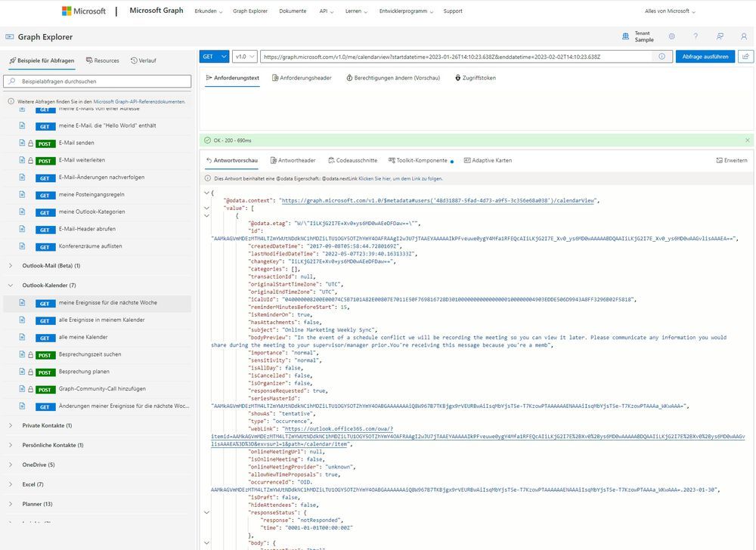Open the @odata.context metadata URL link
Viewport: 756px width, 550px height.
tap(438, 201)
